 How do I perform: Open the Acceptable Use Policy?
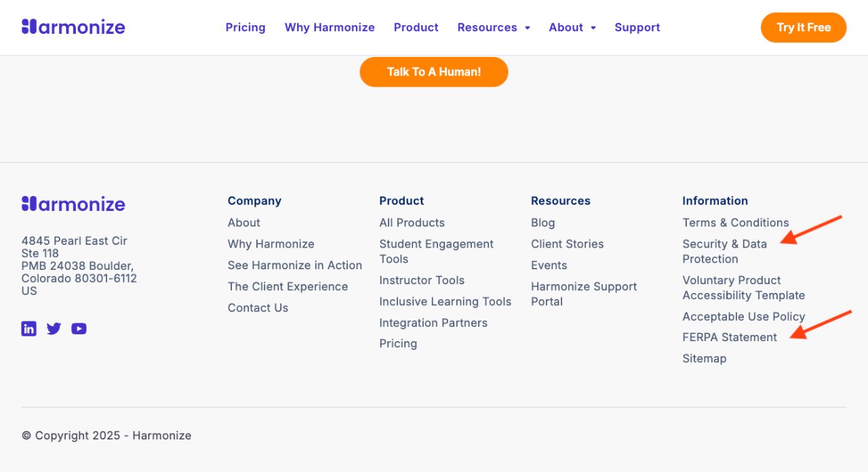744,316
